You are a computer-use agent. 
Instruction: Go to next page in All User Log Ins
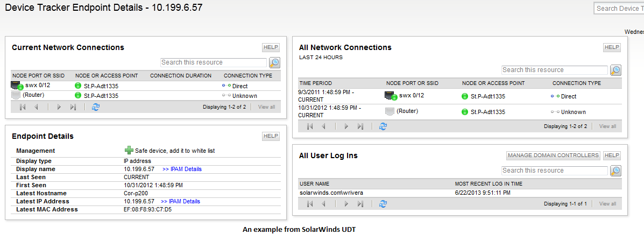click(x=346, y=204)
